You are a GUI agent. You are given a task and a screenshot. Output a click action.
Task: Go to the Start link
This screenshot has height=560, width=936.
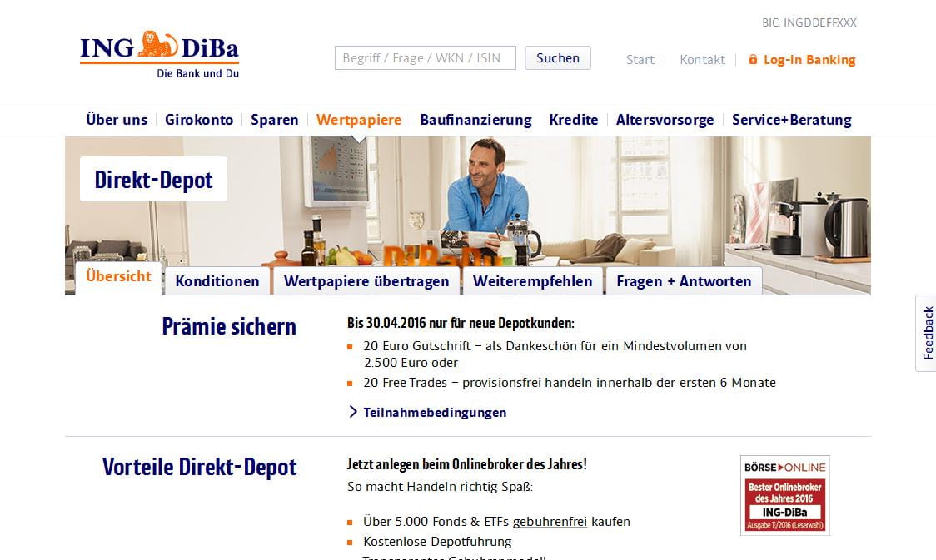pos(640,60)
